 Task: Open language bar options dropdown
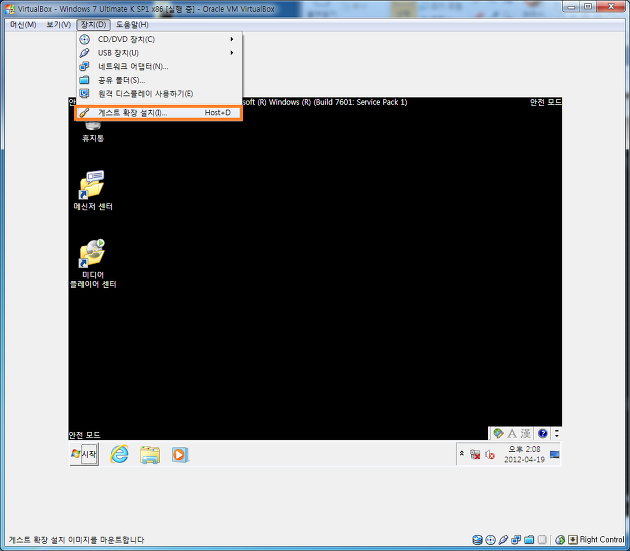557,434
